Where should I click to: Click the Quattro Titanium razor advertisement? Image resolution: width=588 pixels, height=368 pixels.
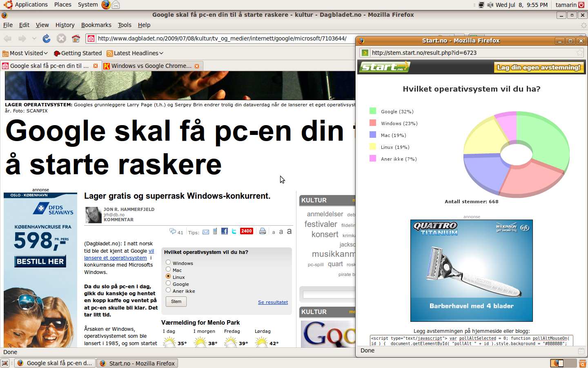(x=472, y=271)
